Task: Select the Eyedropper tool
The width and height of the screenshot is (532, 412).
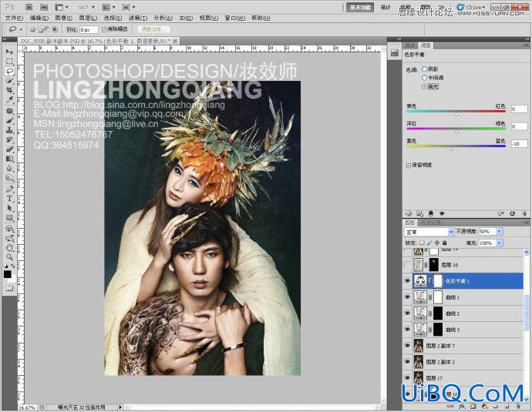Action: pos(9,99)
